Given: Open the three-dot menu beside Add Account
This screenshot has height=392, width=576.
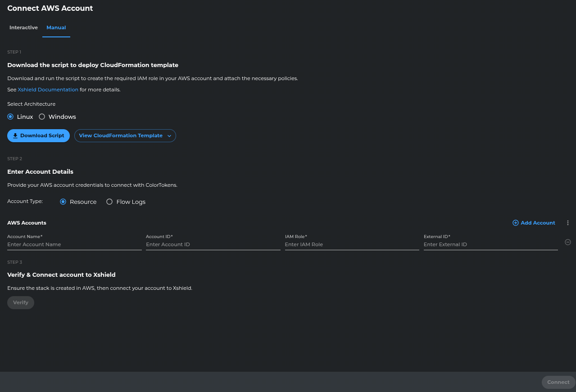Looking at the screenshot, I should tap(567, 223).
